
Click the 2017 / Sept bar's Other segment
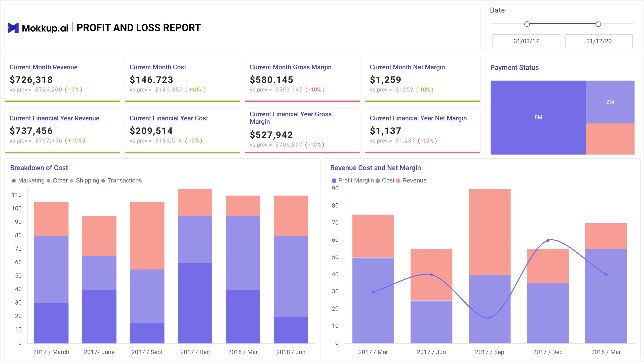point(147,296)
